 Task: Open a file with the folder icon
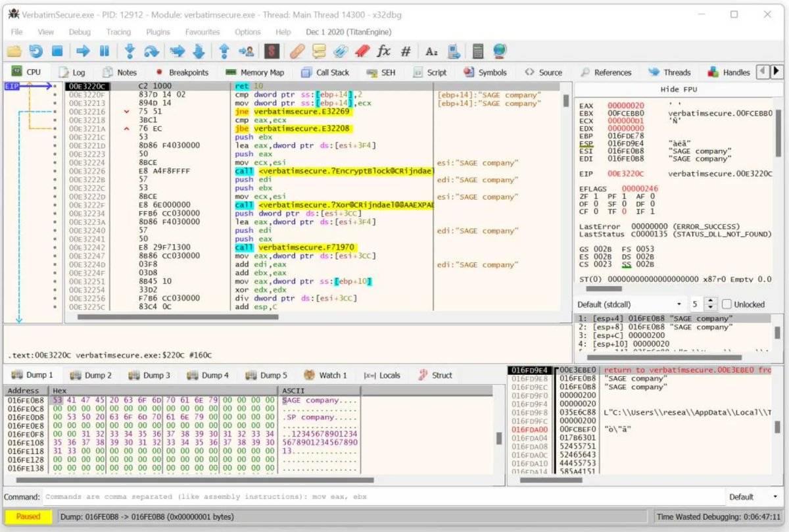pos(14,51)
